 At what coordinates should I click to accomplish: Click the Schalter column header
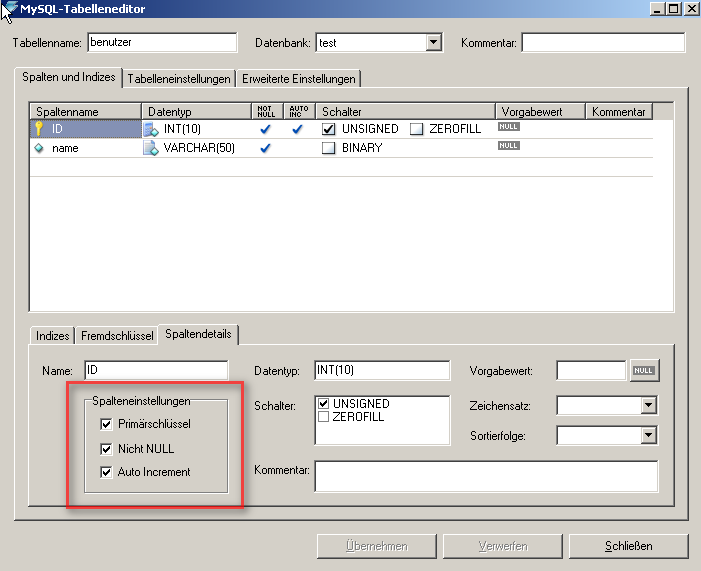(x=405, y=111)
